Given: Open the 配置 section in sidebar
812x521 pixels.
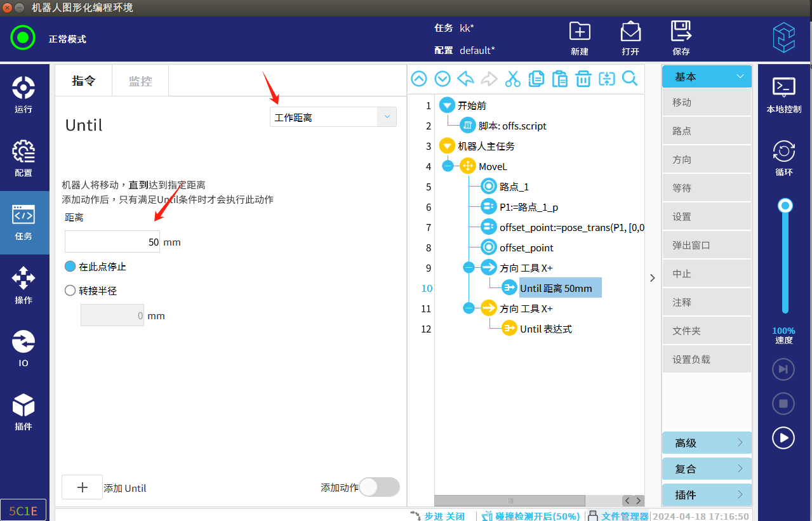Looking at the screenshot, I should click(x=23, y=158).
